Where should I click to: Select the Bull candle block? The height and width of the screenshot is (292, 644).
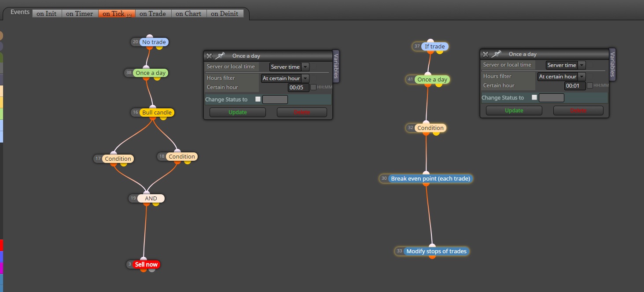(157, 112)
